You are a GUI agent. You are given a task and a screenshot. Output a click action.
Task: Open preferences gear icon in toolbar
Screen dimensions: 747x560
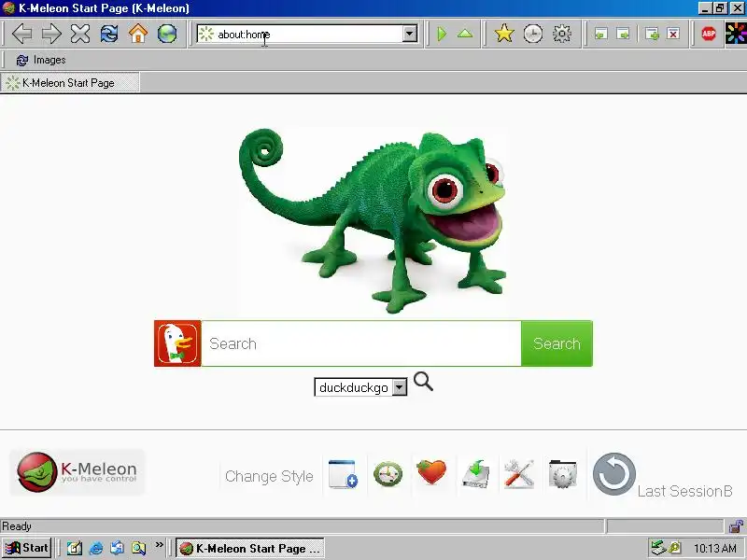coord(562,34)
